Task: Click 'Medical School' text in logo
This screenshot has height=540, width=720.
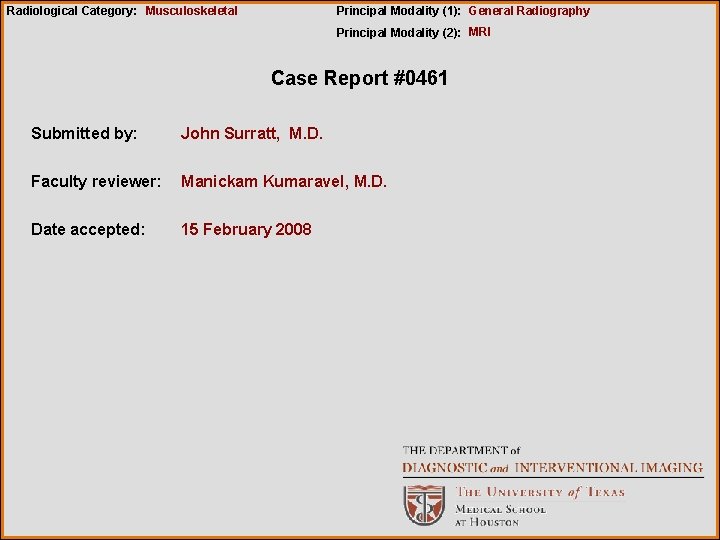Action: tap(501, 510)
